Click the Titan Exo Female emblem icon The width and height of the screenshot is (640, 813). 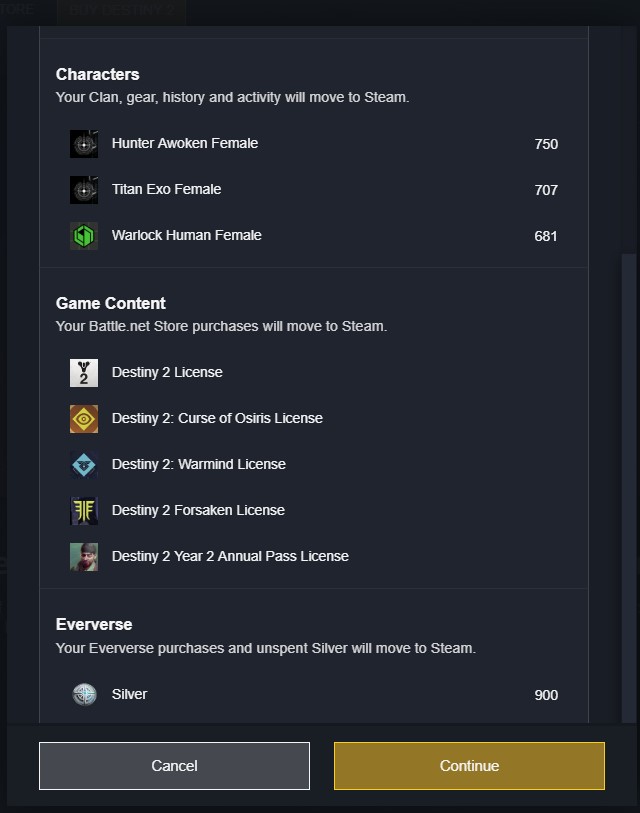point(84,190)
